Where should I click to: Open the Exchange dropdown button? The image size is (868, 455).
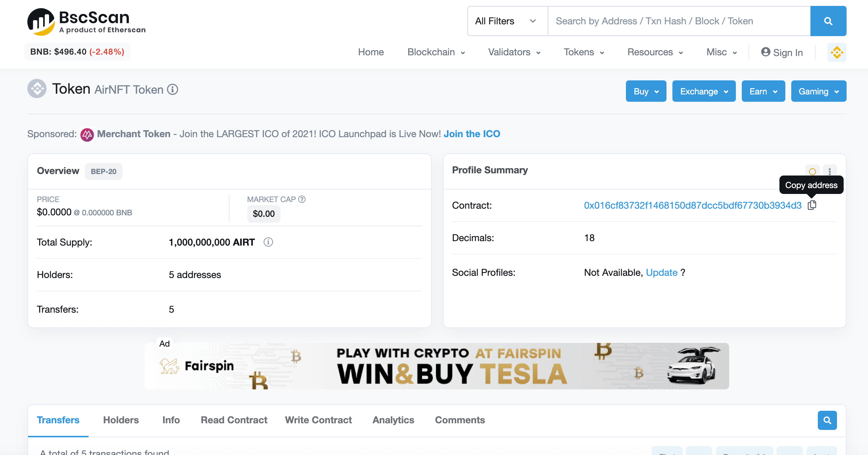point(704,91)
